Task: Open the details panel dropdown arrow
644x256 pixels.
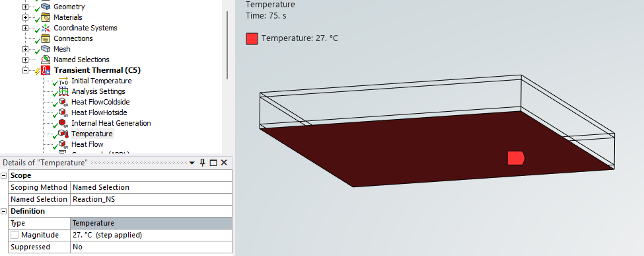Action: tap(192, 163)
